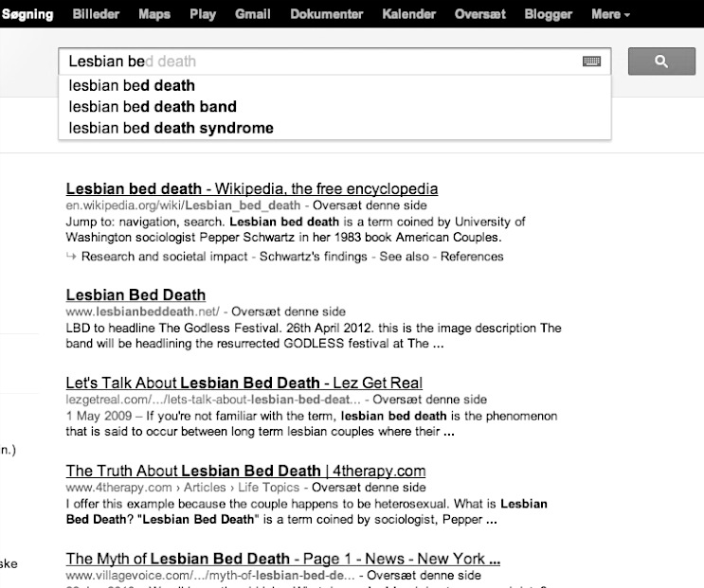Open the Lez Get Real article result
The height and width of the screenshot is (588, 704).
pos(244,383)
